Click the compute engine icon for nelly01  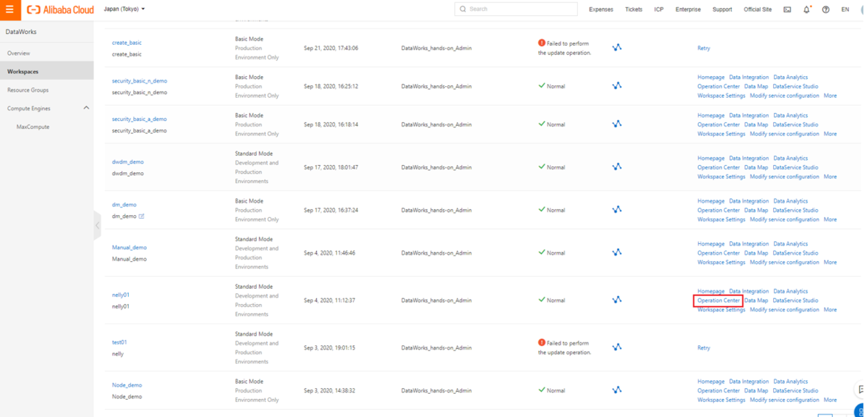point(616,300)
